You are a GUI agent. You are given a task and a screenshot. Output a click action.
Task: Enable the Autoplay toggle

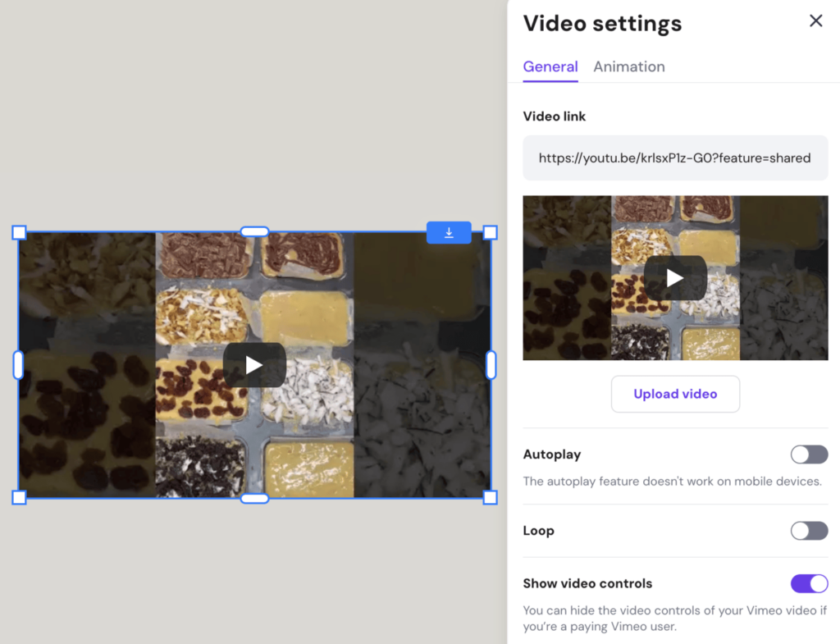[809, 454]
